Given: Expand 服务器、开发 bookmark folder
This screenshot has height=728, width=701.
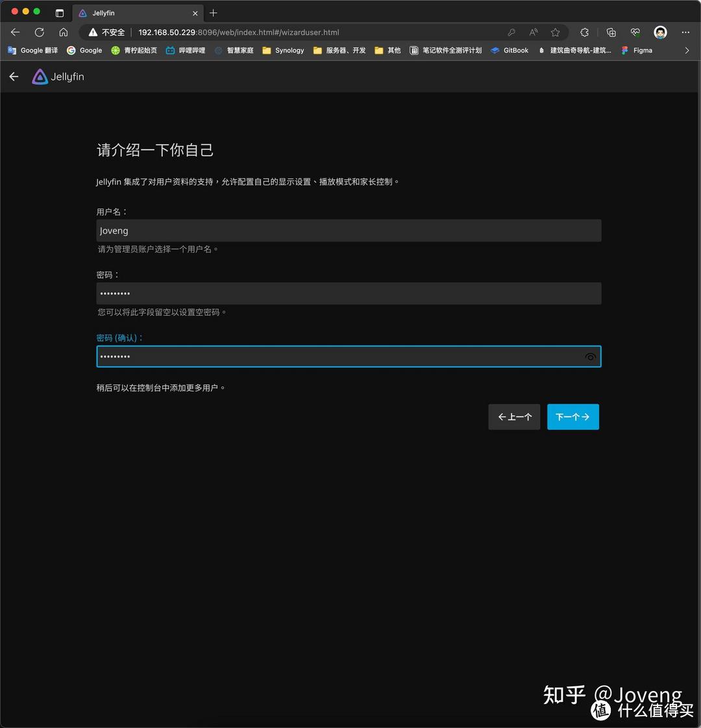Looking at the screenshot, I should (339, 50).
